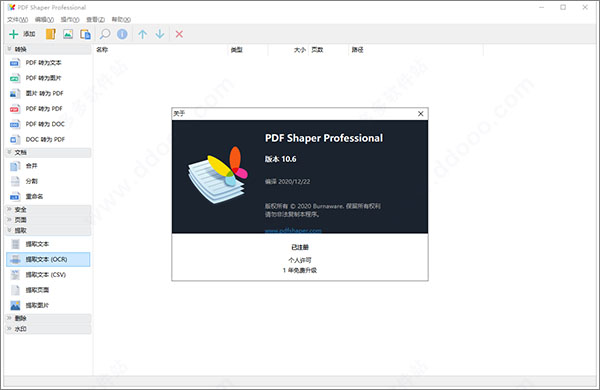
Task: Click the picture icon in the toolbar
Action: (x=68, y=34)
